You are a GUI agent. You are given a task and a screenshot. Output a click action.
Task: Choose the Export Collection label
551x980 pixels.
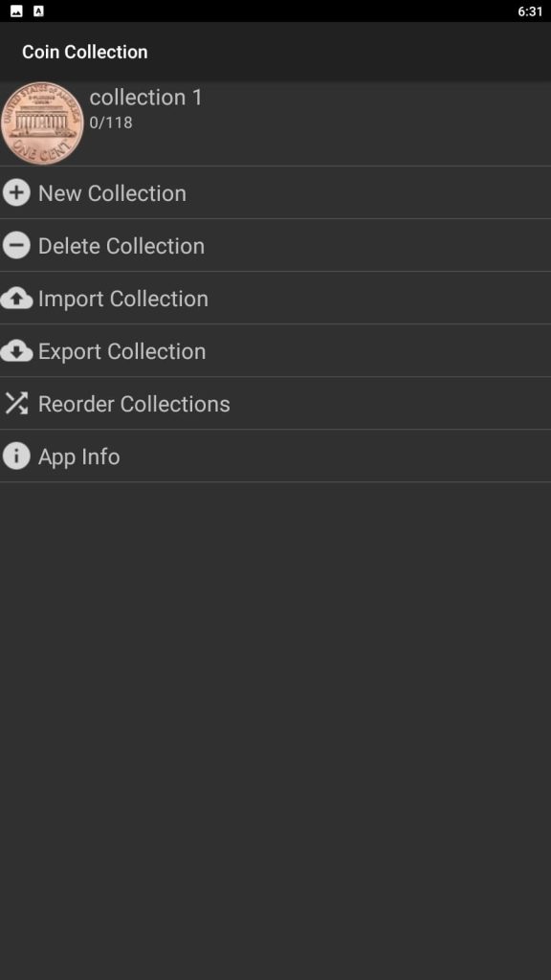coord(121,351)
